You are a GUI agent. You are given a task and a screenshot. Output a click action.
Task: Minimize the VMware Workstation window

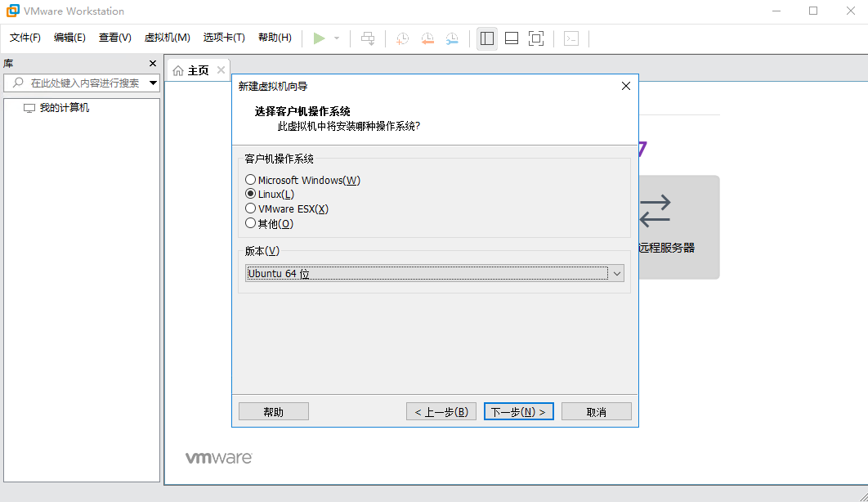(x=776, y=11)
